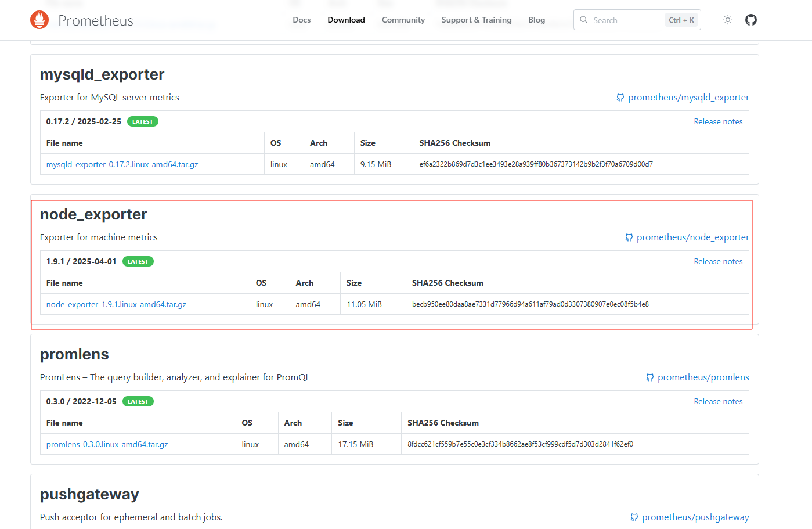Download mysqld_exporter-0.17.2.linux-amd64.tar.gz
The image size is (812, 529).
[x=122, y=164]
